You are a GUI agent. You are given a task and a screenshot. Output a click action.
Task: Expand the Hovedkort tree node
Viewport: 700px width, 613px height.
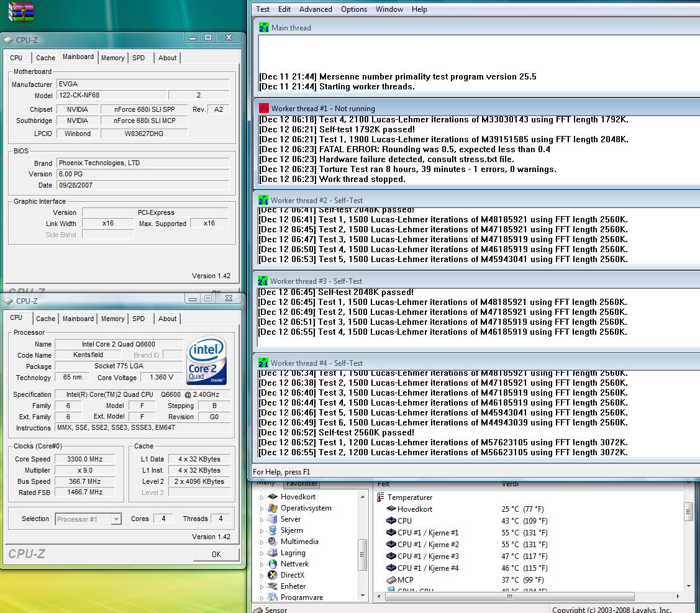[261, 497]
